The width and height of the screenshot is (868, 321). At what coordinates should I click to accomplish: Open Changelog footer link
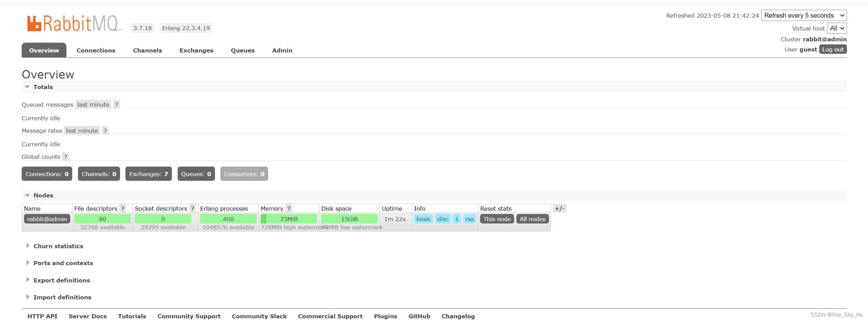coord(458,316)
